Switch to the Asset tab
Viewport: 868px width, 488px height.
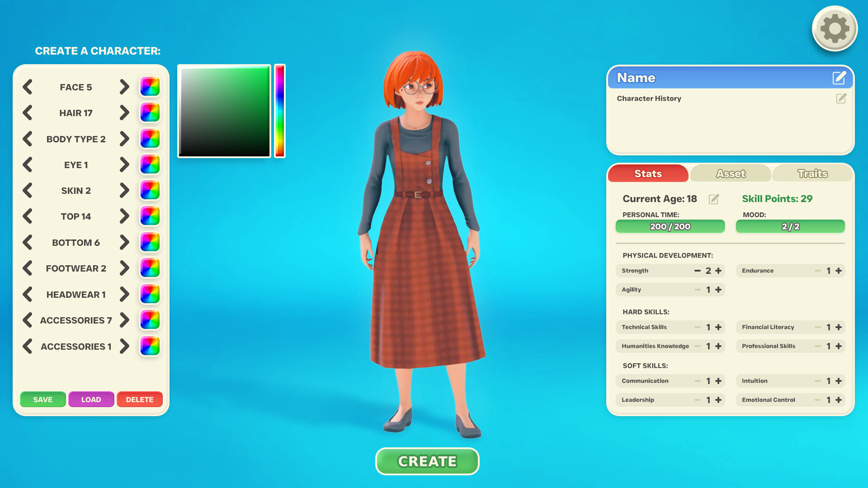tap(730, 174)
